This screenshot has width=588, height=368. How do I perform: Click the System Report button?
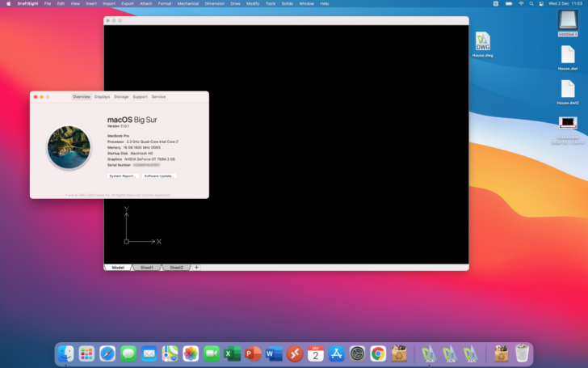tap(123, 176)
